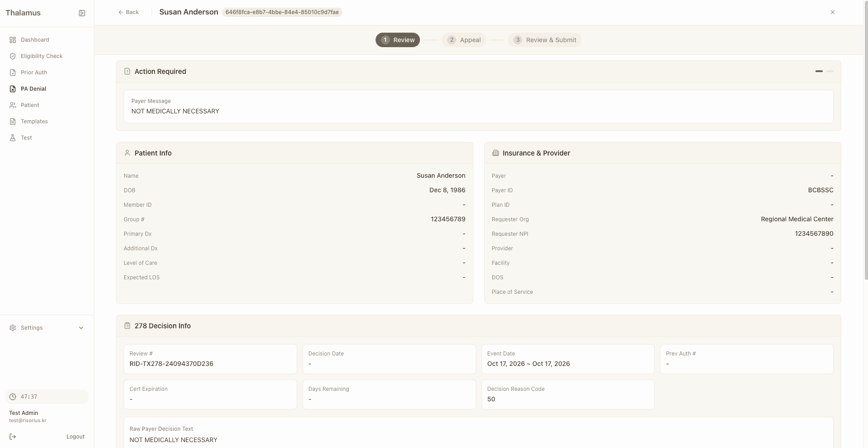Screen dimensions: 868x448
Task: Click the Thalamus app title
Action: (x=23, y=13)
